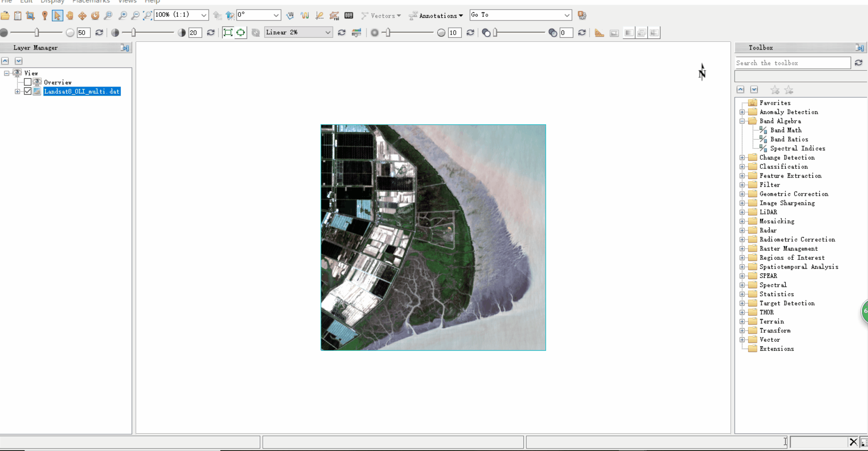Toggle the View Swipe mode
The height and width of the screenshot is (451, 868).
(x=654, y=33)
